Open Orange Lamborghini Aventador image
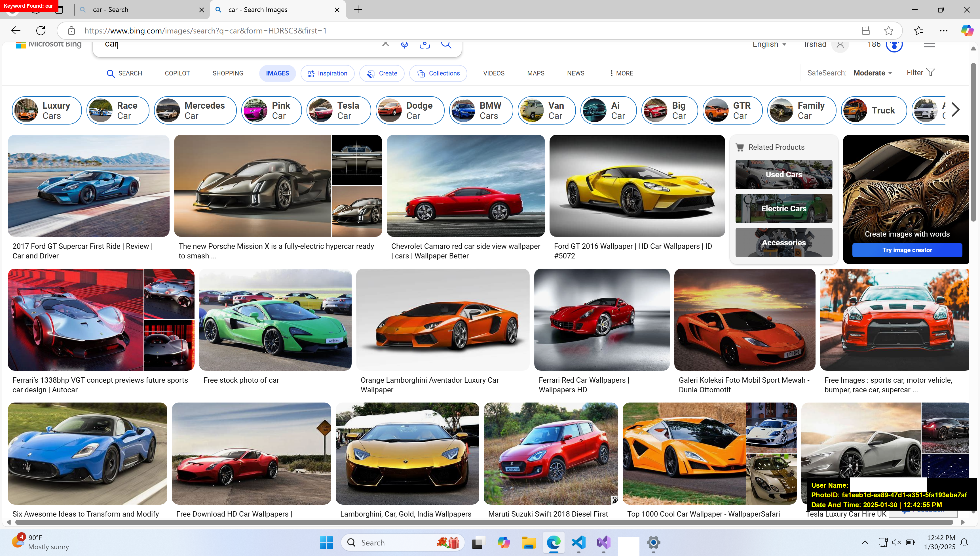 [x=443, y=320]
